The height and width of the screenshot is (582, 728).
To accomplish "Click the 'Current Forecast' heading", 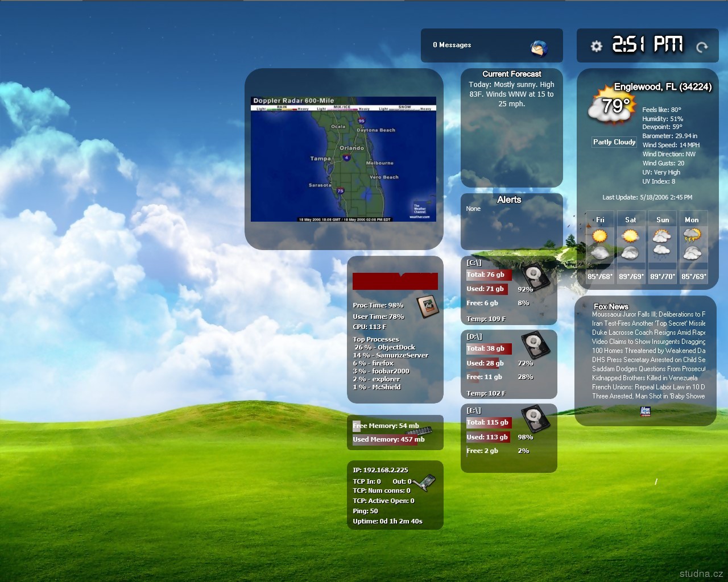I will [512, 74].
